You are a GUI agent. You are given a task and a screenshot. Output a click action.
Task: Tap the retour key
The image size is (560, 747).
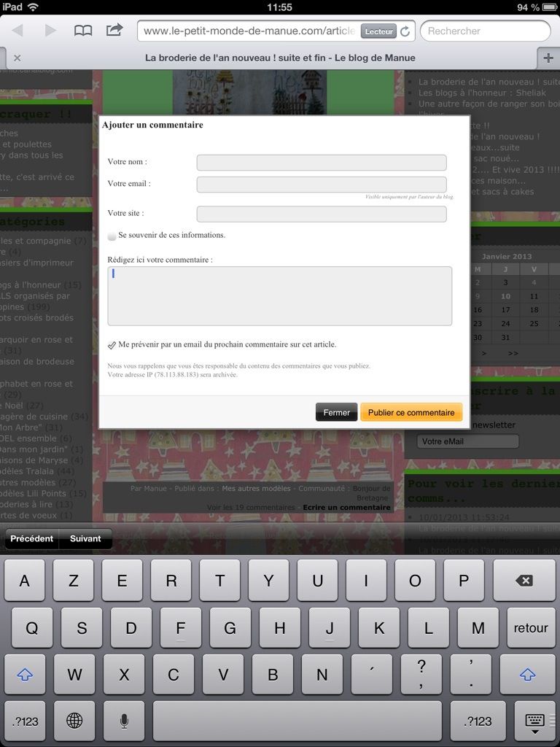[531, 628]
